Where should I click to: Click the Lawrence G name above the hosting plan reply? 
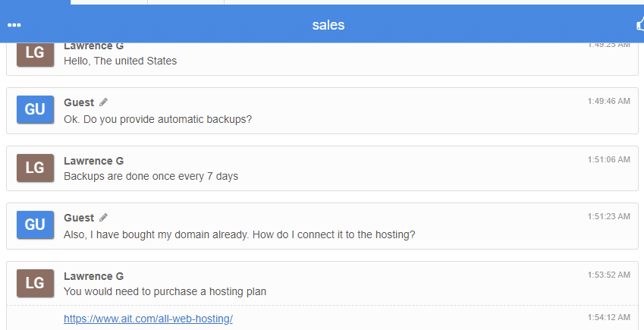[x=93, y=276]
